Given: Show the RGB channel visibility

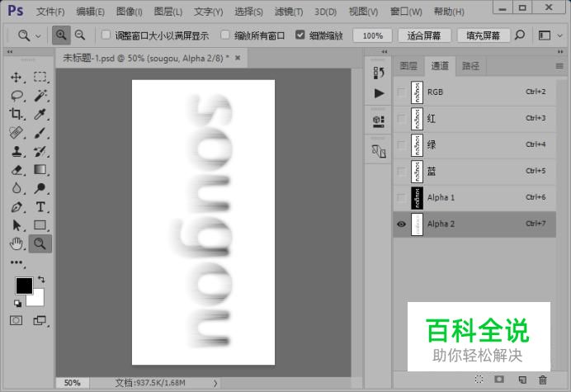Looking at the screenshot, I should pyautogui.click(x=401, y=92).
